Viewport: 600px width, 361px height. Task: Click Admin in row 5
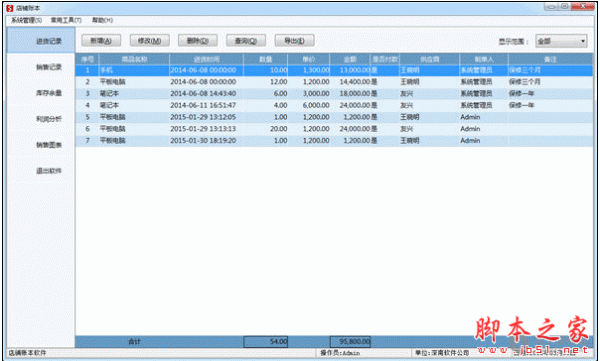tap(470, 117)
